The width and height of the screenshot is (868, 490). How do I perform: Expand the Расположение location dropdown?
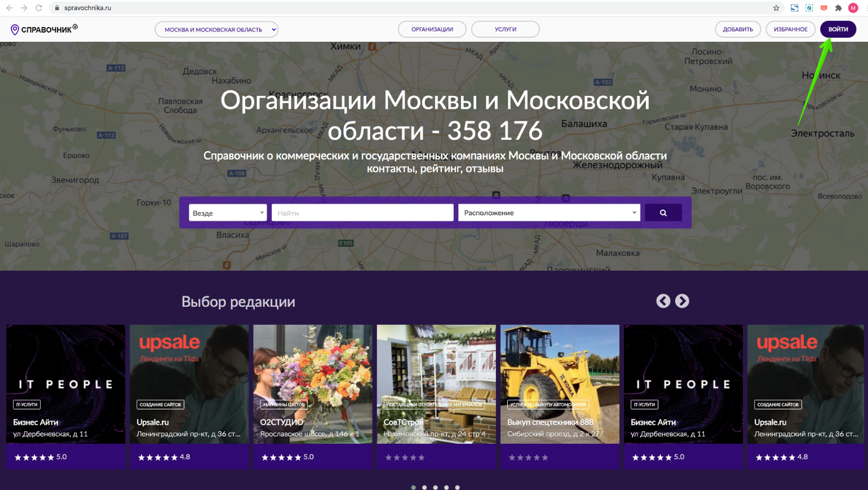pos(549,213)
